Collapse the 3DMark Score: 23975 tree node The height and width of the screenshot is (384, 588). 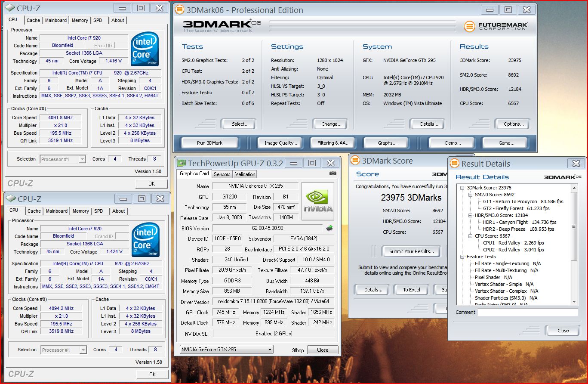(462, 188)
